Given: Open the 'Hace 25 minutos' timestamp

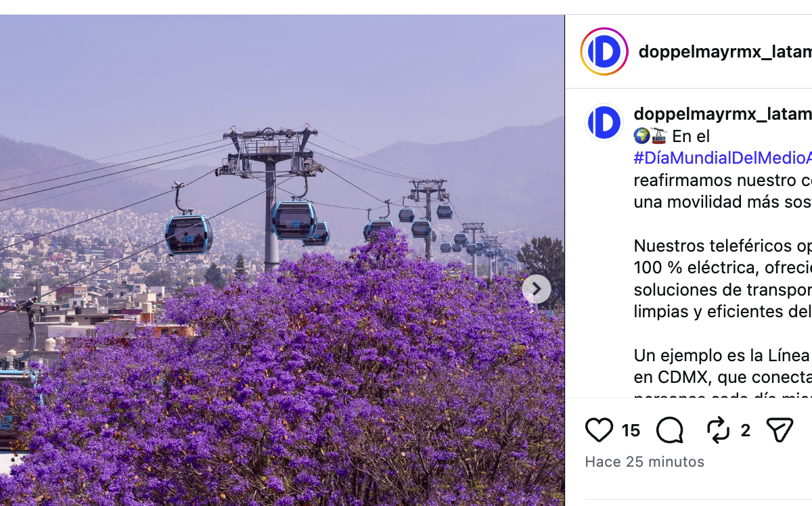Looking at the screenshot, I should point(645,461).
